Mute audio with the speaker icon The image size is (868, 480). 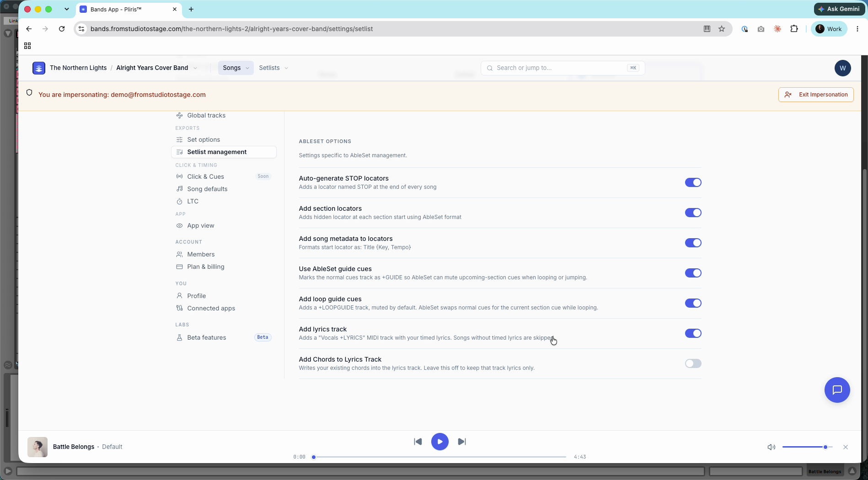[772, 447]
